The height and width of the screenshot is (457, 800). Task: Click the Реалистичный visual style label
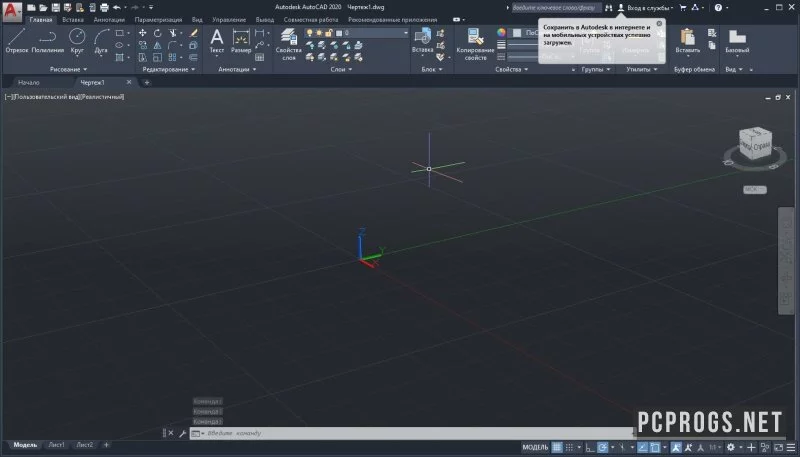click(102, 96)
